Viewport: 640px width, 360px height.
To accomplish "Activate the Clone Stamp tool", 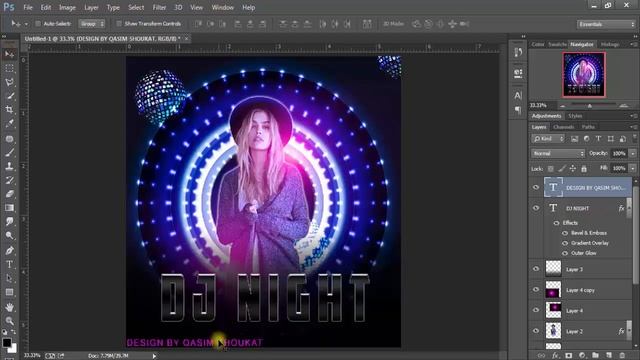I will pos(9,166).
